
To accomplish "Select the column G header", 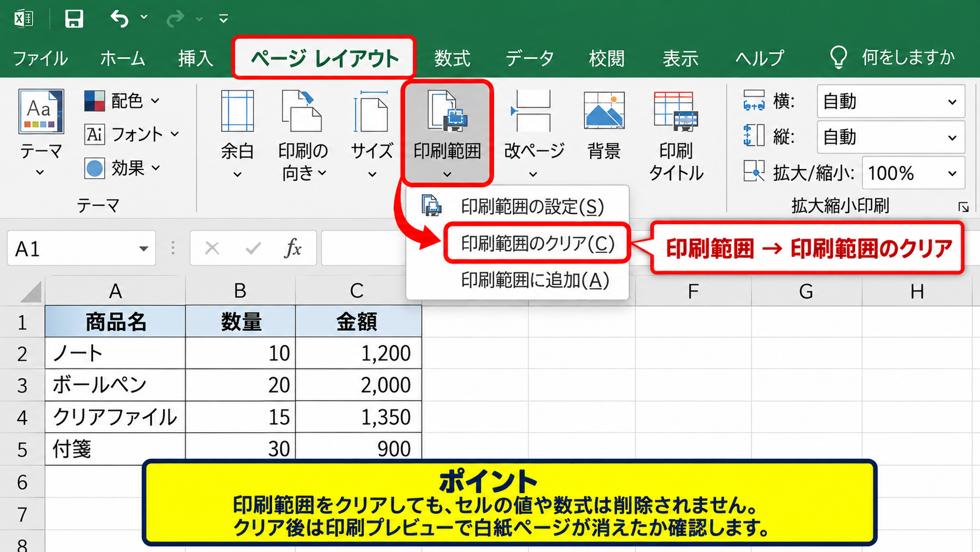I will (x=806, y=291).
